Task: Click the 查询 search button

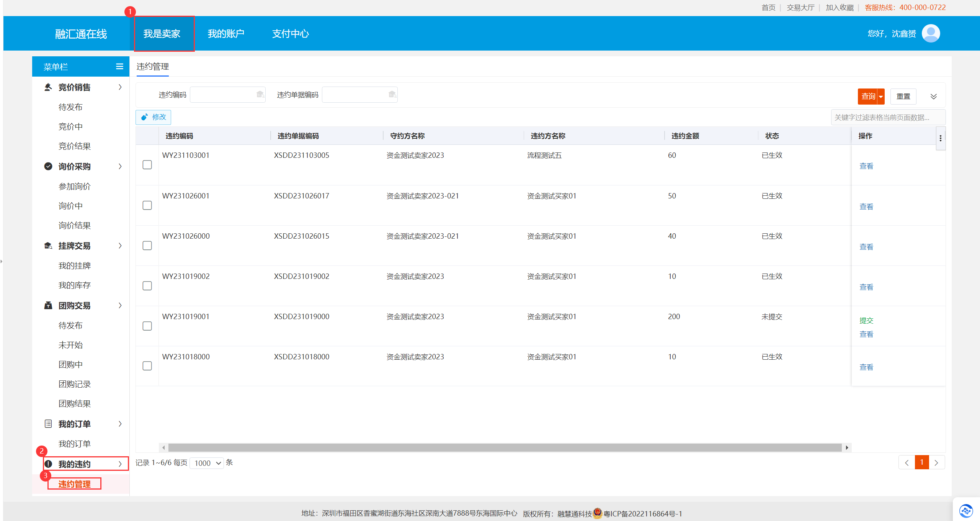Action: (868, 97)
